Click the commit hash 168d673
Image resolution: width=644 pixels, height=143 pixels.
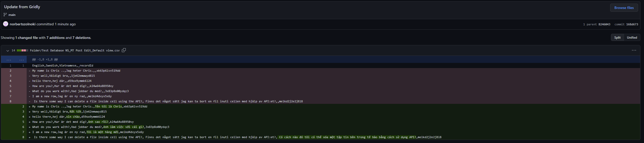point(632,24)
